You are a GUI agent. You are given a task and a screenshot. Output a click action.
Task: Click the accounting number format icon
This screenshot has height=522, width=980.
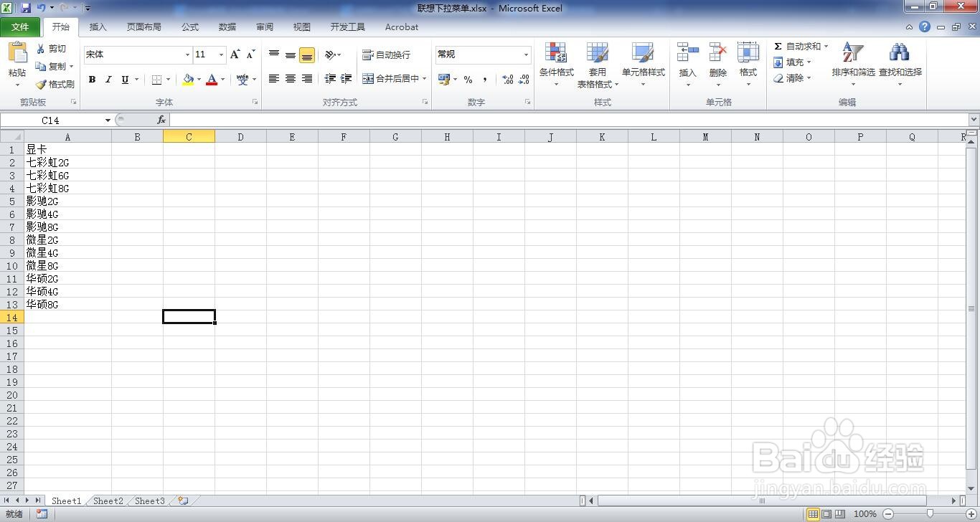coord(443,80)
